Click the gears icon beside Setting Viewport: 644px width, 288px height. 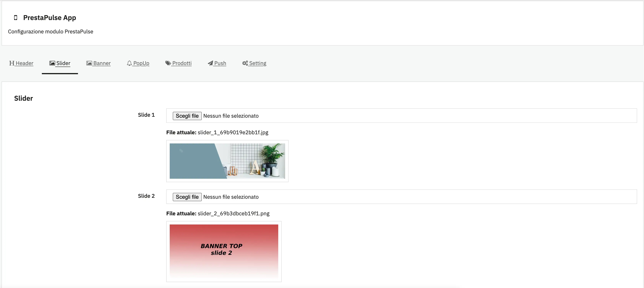point(245,63)
